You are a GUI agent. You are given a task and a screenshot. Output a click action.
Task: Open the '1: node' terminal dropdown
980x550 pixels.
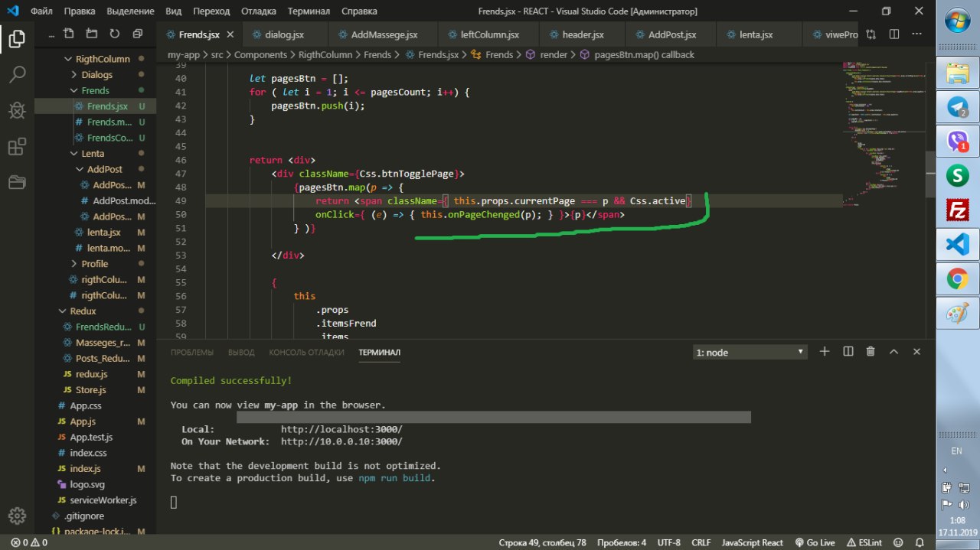click(x=750, y=353)
